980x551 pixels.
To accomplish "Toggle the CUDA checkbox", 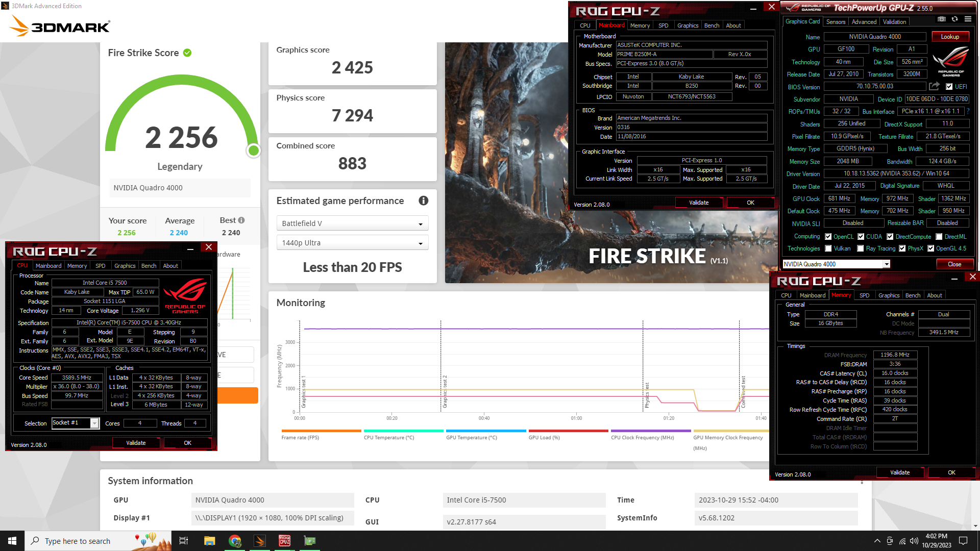I will [x=861, y=236].
